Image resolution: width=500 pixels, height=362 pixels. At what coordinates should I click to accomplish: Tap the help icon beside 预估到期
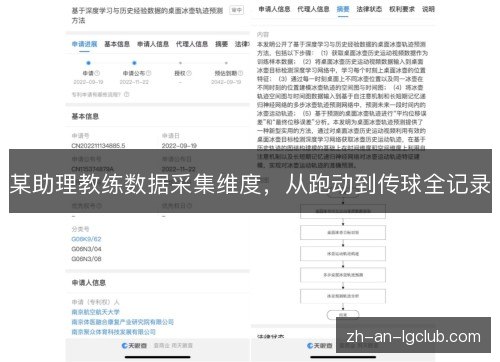240,73
